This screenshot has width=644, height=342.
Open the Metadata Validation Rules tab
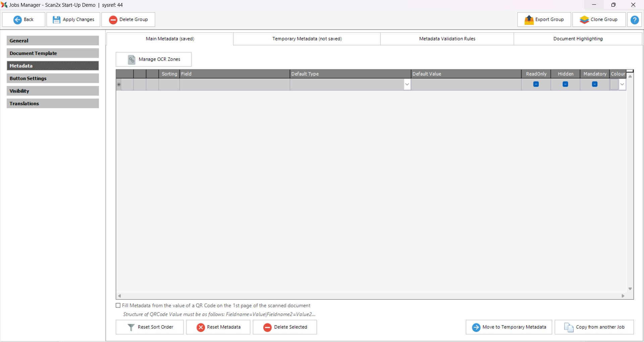coord(447,39)
